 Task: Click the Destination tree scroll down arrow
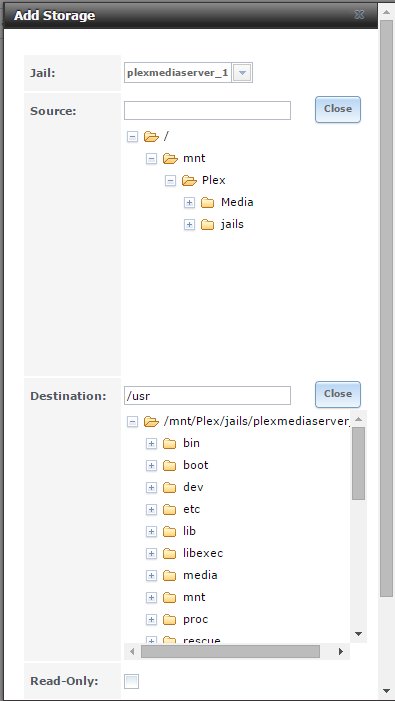coord(358,633)
